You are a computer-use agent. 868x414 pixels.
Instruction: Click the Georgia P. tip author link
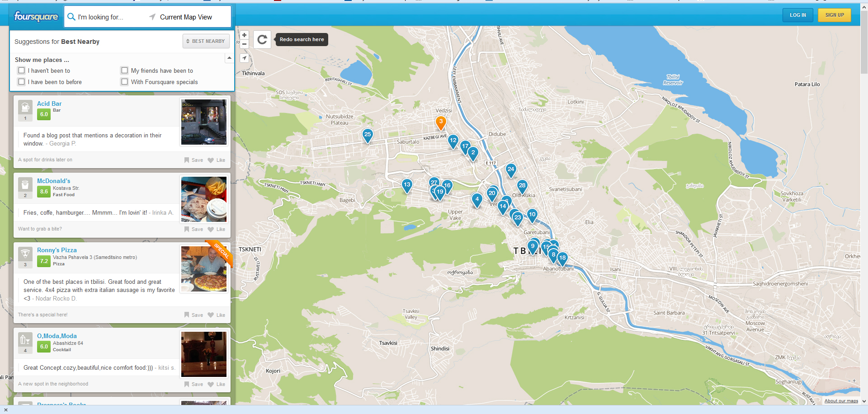tap(62, 144)
